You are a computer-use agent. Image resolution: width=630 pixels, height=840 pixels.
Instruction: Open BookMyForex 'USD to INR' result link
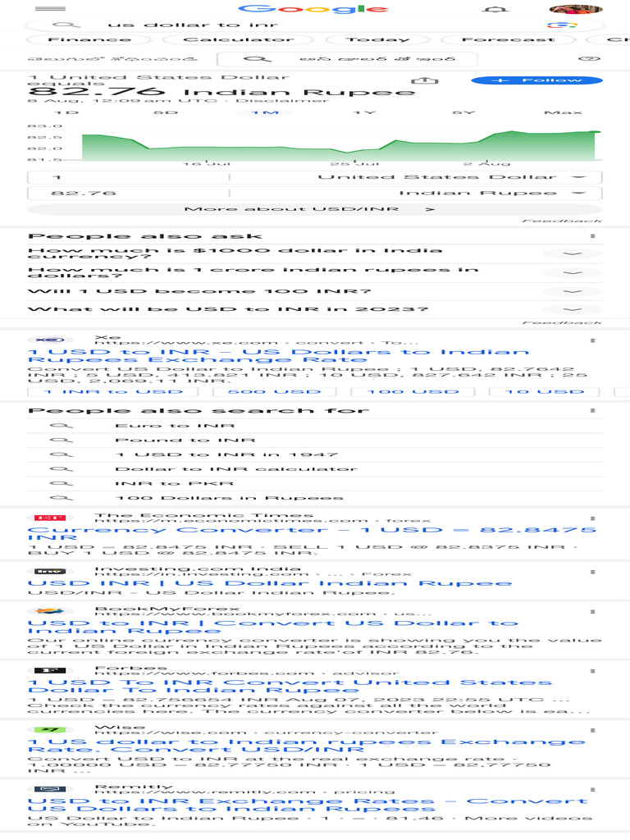(x=273, y=627)
